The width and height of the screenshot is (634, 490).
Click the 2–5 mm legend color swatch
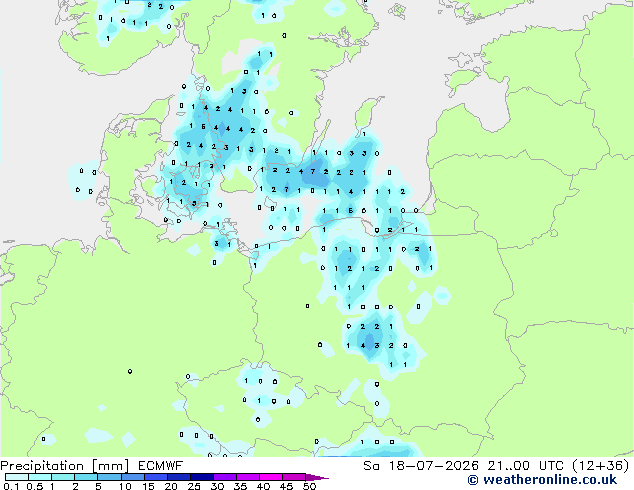pyautogui.click(x=86, y=477)
